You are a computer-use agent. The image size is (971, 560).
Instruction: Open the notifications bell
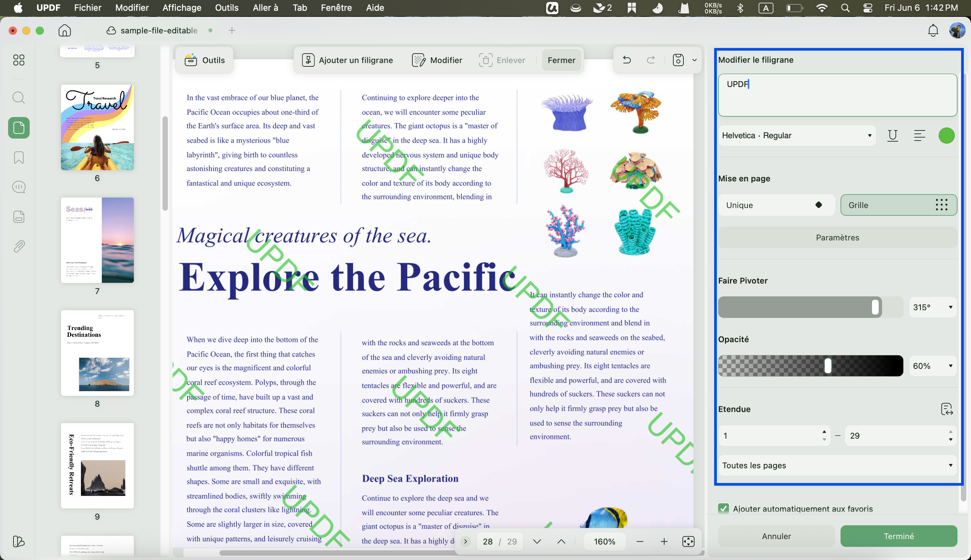933,30
